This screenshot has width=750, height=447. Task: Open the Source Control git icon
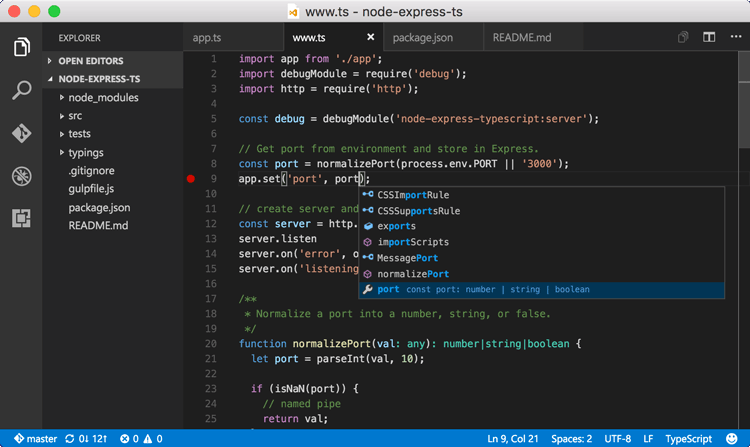coord(22,133)
